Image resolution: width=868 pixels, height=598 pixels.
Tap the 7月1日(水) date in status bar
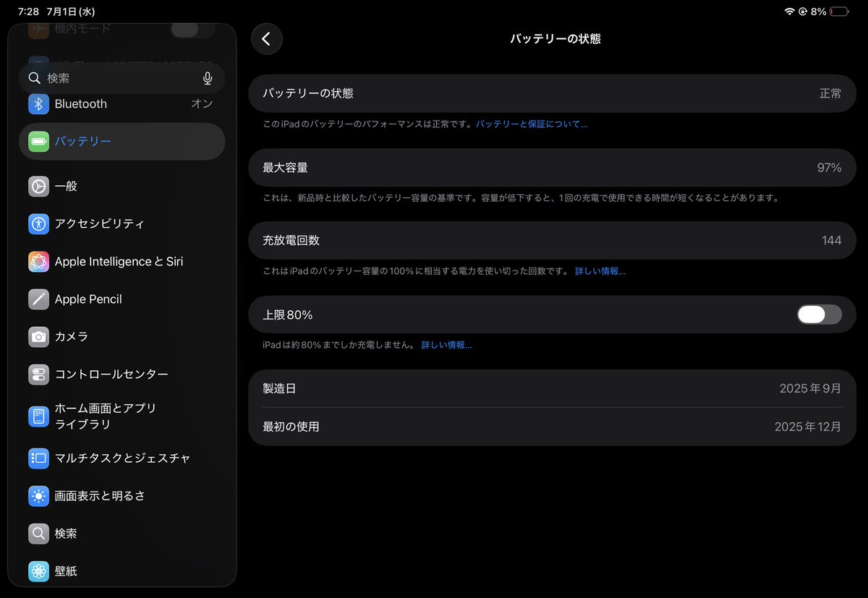coord(70,12)
